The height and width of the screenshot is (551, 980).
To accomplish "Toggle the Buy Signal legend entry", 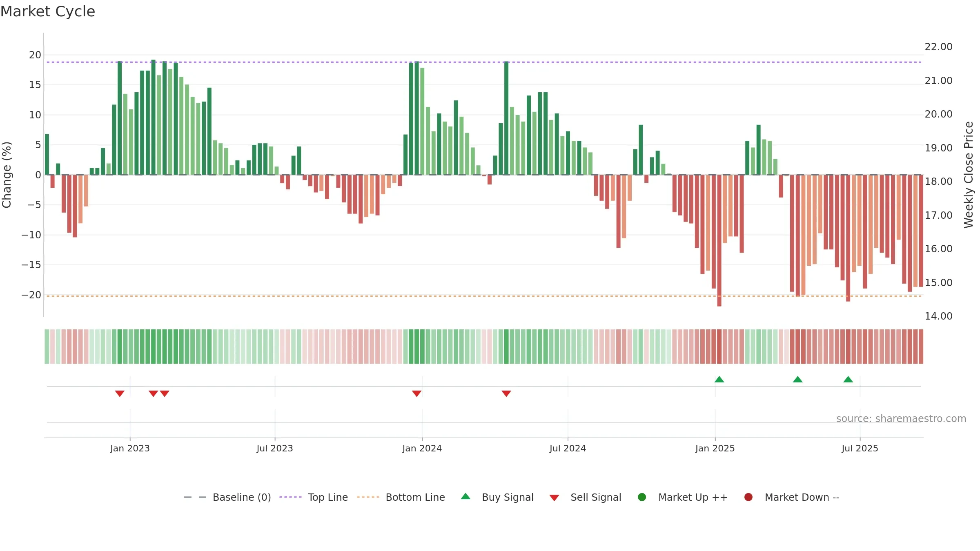I will (497, 497).
